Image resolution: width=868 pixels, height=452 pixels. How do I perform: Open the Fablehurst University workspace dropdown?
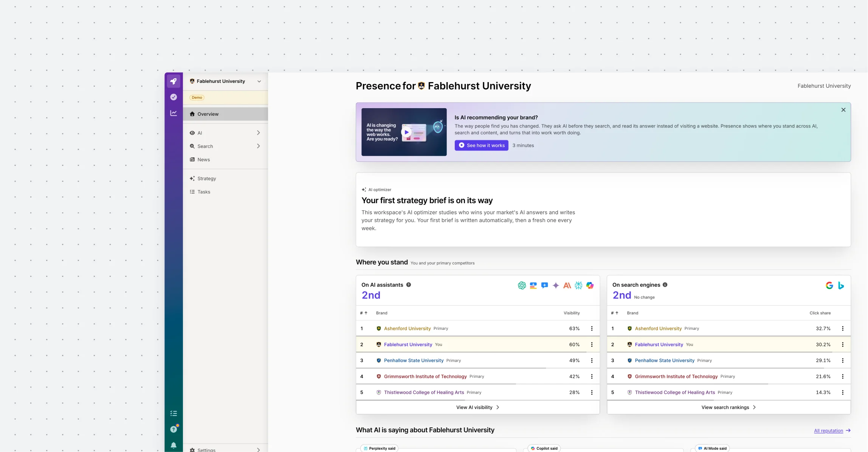point(225,81)
